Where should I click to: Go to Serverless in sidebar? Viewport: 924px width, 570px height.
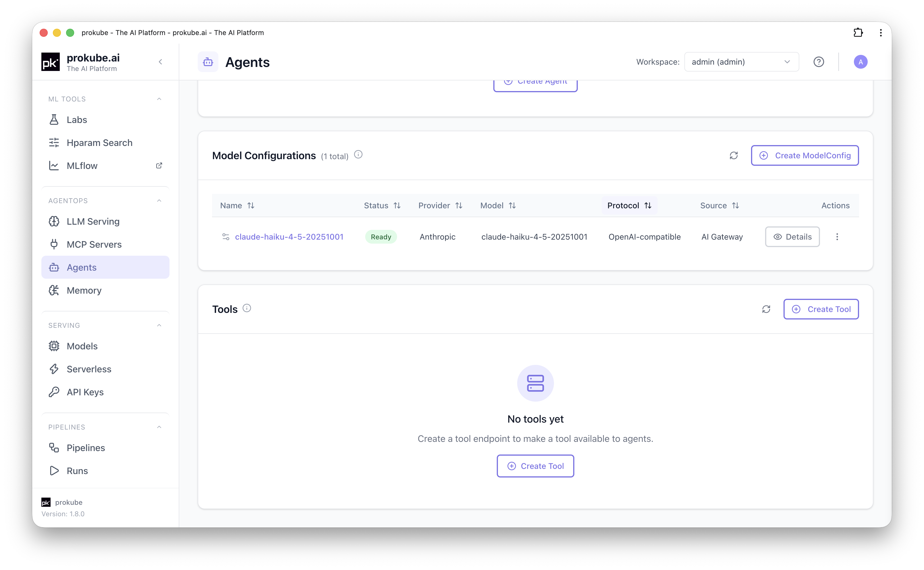pyautogui.click(x=105, y=369)
